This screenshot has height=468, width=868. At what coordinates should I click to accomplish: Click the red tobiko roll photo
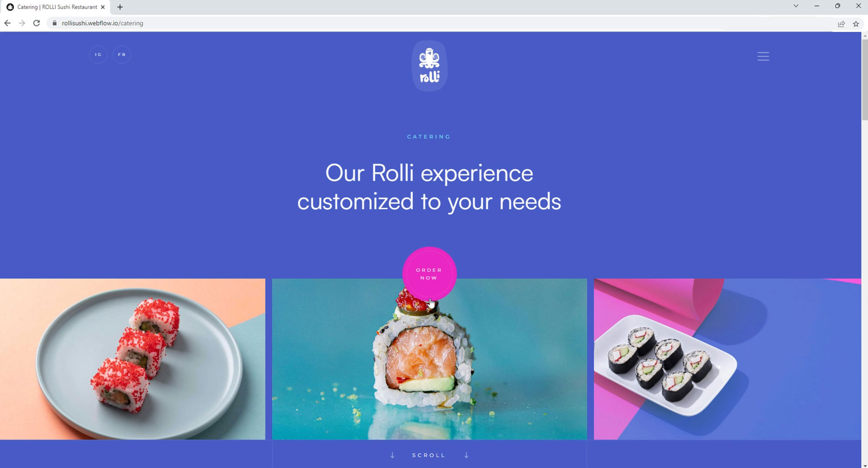coord(132,359)
